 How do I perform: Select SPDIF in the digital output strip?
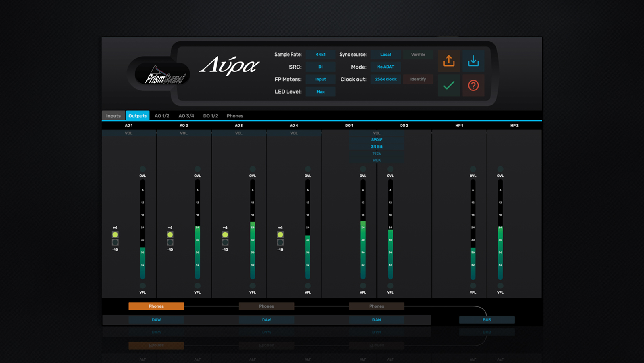pyautogui.click(x=377, y=140)
